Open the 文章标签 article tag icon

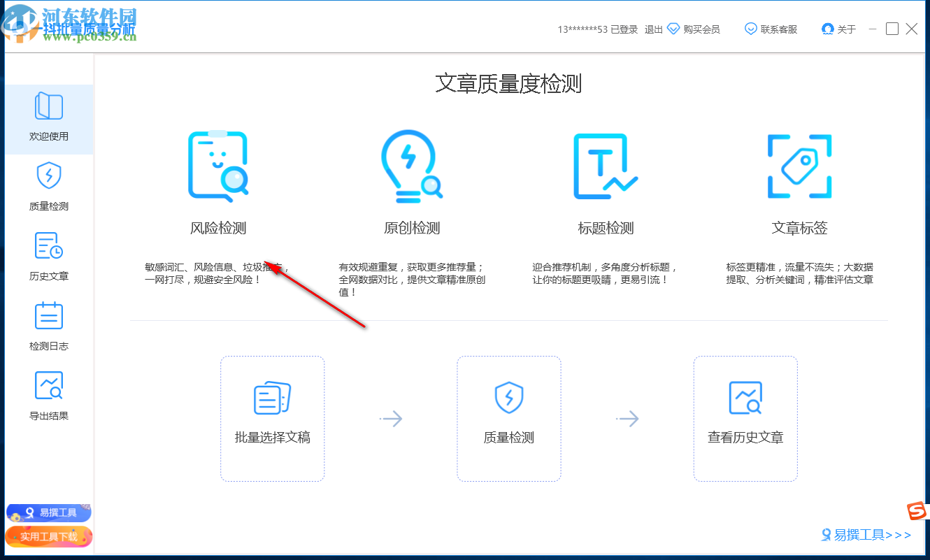pos(799,166)
